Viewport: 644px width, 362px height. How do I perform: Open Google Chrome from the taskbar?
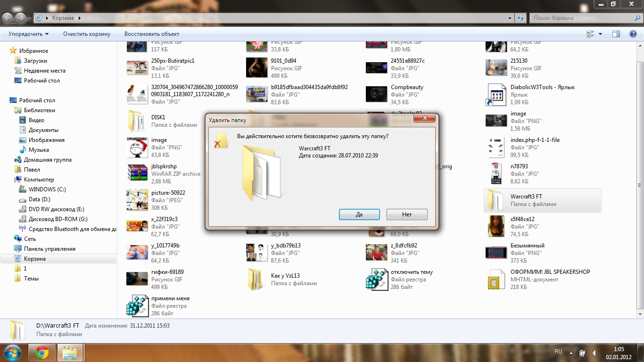click(41, 352)
